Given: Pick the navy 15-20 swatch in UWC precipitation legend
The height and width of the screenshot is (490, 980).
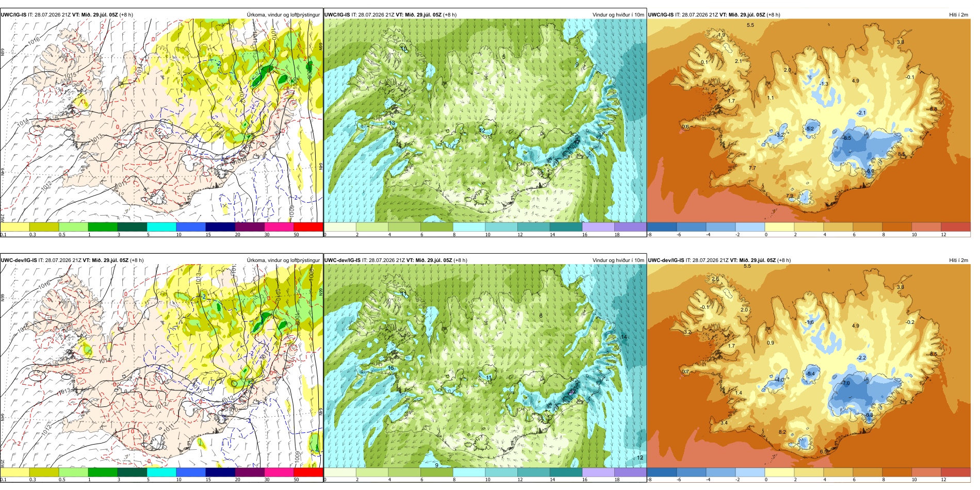Looking at the screenshot, I should [x=220, y=227].
